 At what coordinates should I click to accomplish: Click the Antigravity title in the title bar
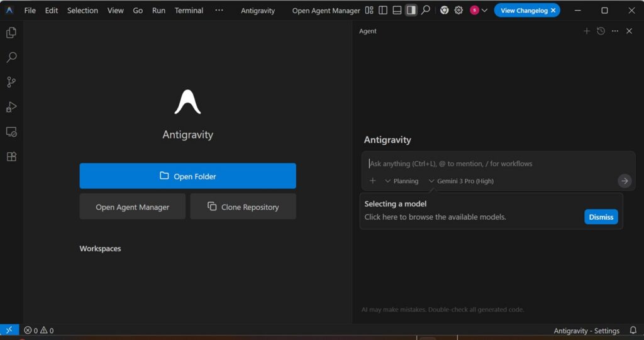[x=258, y=11]
